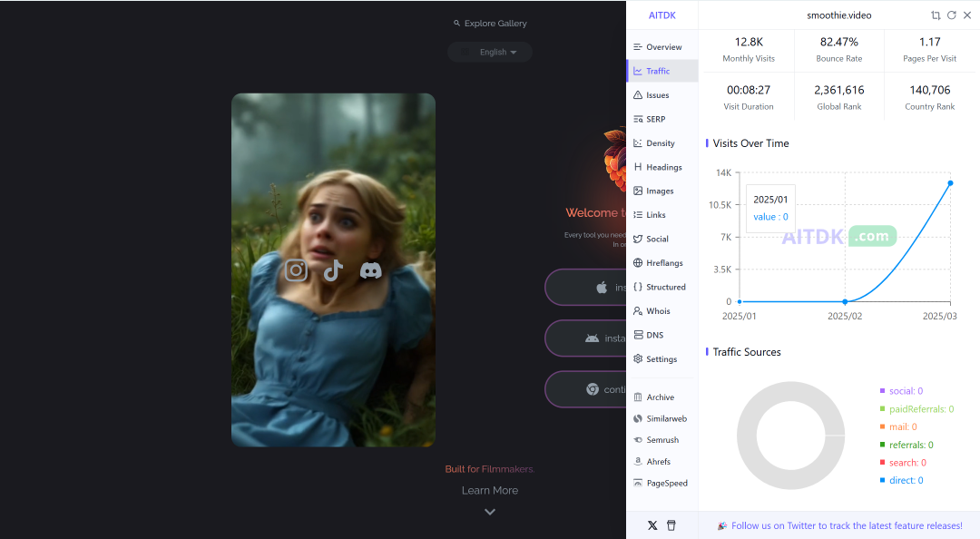Click the Learn More link
Image resolution: width=980 pixels, height=539 pixels.
[490, 490]
